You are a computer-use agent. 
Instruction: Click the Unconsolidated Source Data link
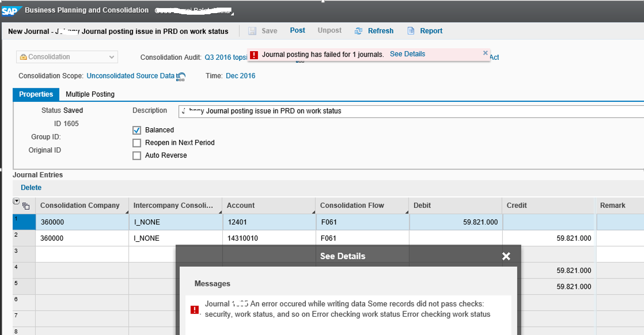pyautogui.click(x=131, y=76)
